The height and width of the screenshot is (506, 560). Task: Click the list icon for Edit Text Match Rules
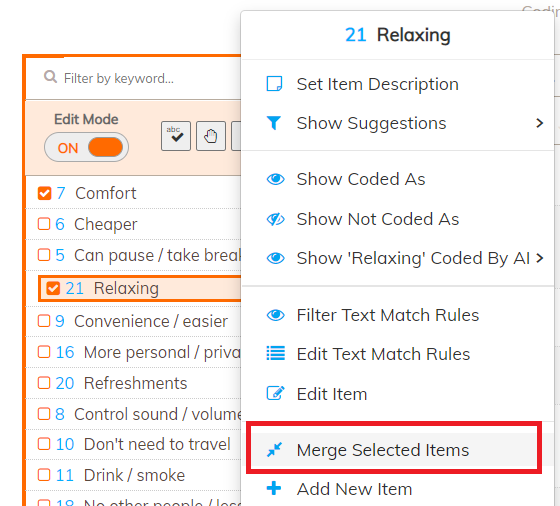[x=275, y=354]
